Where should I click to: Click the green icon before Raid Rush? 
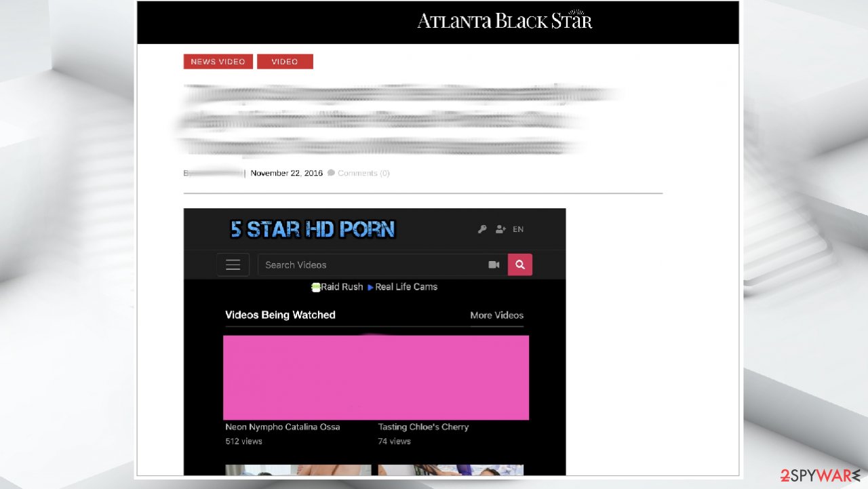pos(315,287)
